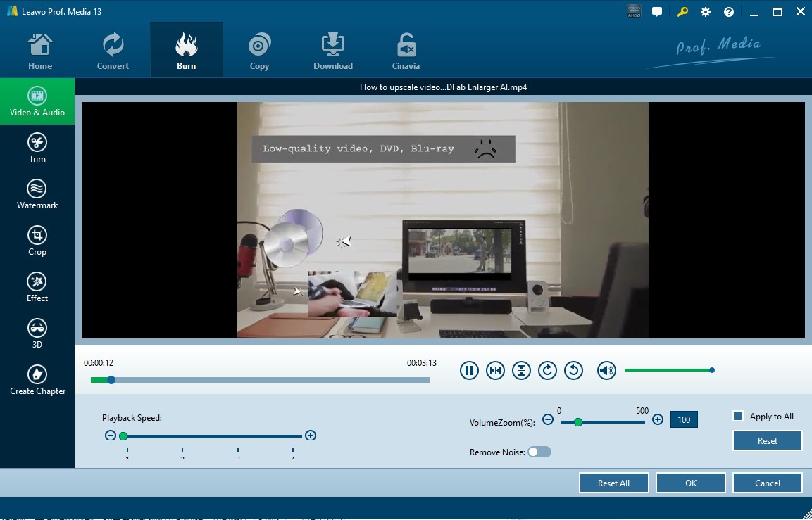
Task: Decrease VolumeZoom with minus button
Action: click(548, 419)
